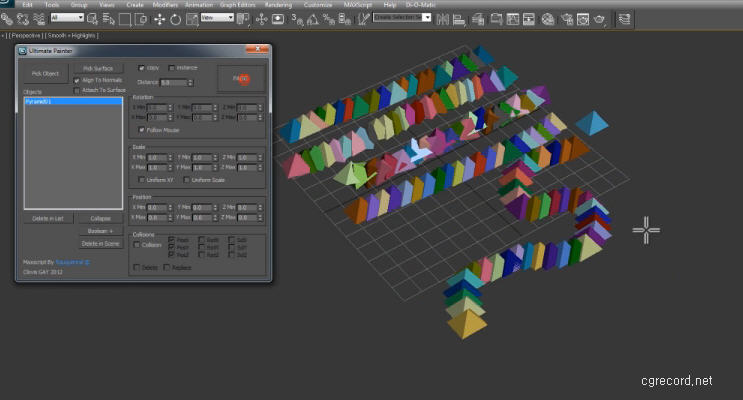Click the last icon on the main toolbar

click(x=625, y=19)
